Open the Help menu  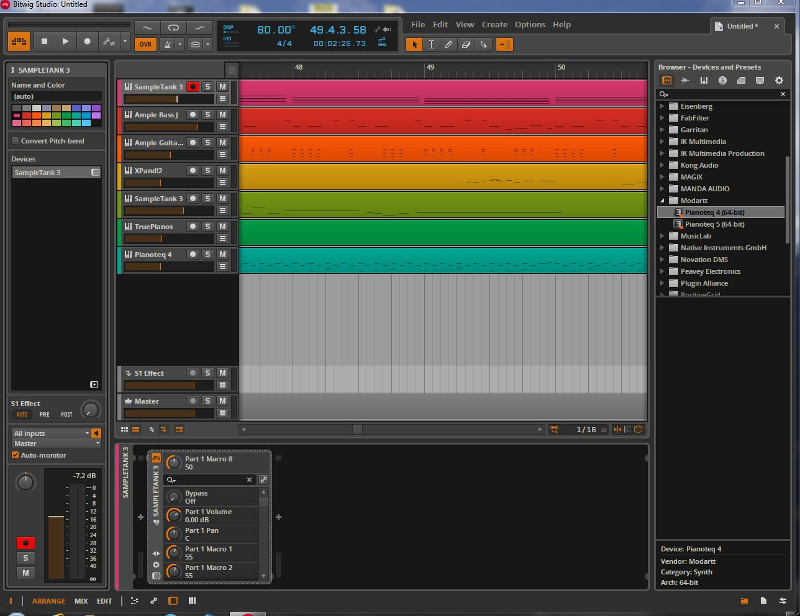[x=562, y=24]
